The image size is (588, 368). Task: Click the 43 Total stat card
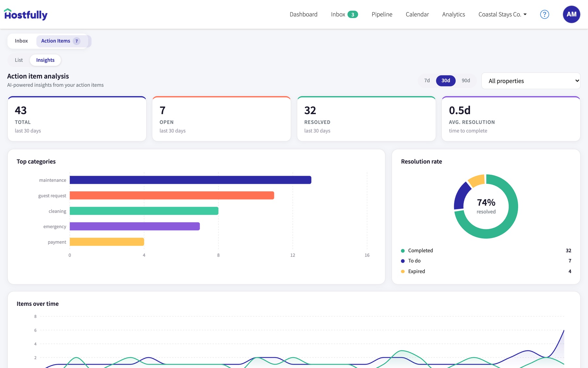pyautogui.click(x=77, y=119)
